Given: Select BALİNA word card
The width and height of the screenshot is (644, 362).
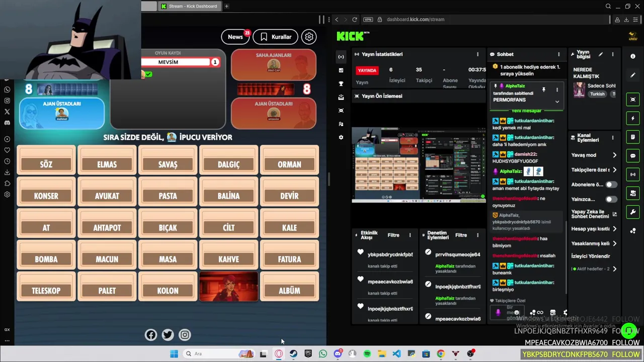Looking at the screenshot, I should (x=228, y=193).
